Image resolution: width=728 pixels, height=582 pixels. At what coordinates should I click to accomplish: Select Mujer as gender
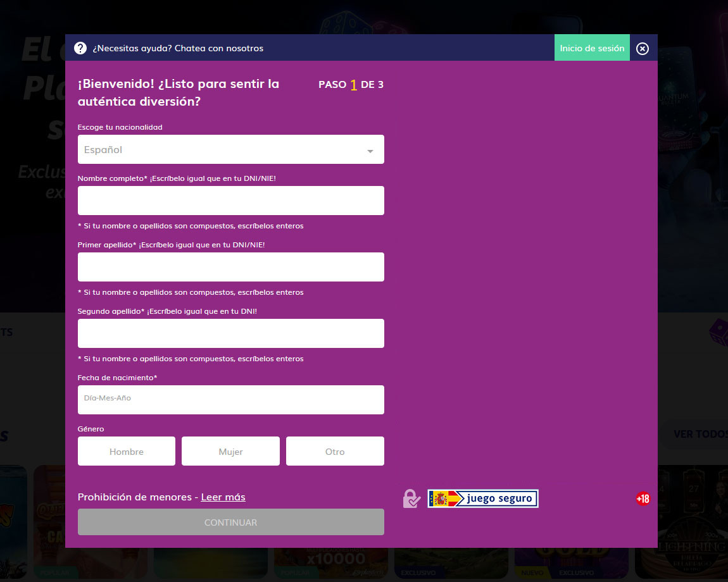pyautogui.click(x=230, y=451)
